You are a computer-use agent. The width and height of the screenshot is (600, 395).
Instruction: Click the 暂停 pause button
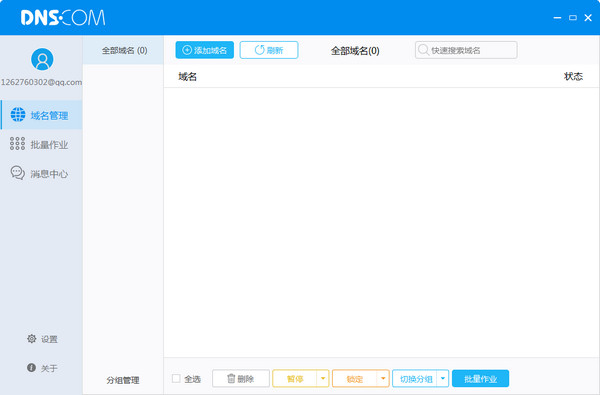tap(295, 379)
